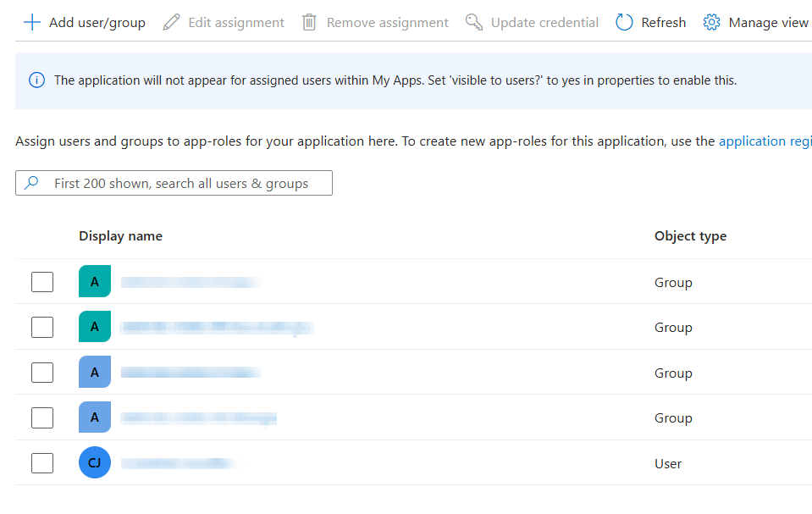Image resolution: width=812 pixels, height=514 pixels.
Task: Select checkbox for the first Group row
Action: [42, 282]
